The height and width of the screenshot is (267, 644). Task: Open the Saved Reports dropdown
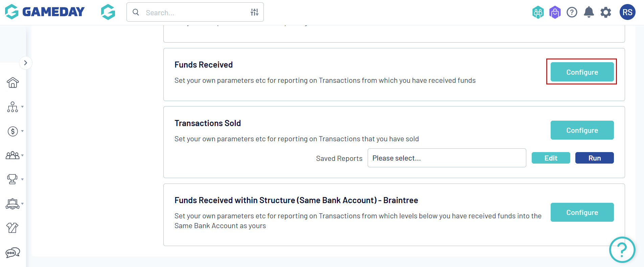(x=446, y=158)
